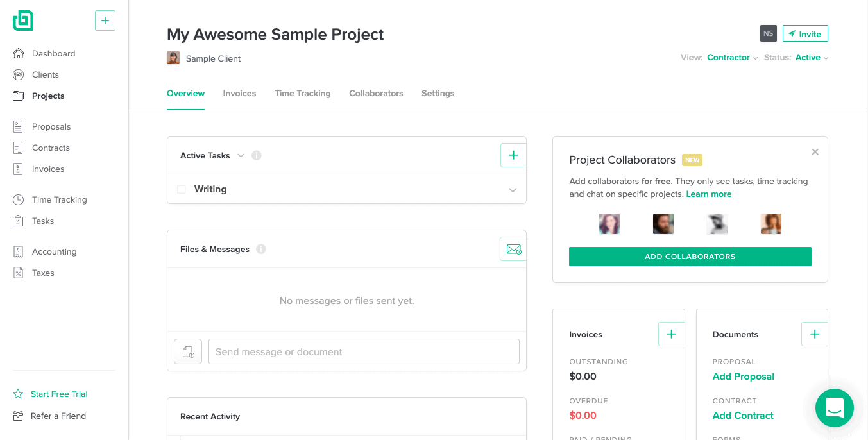Open the chat support bubble
Viewport: 868px width, 440px height.
pyautogui.click(x=834, y=408)
